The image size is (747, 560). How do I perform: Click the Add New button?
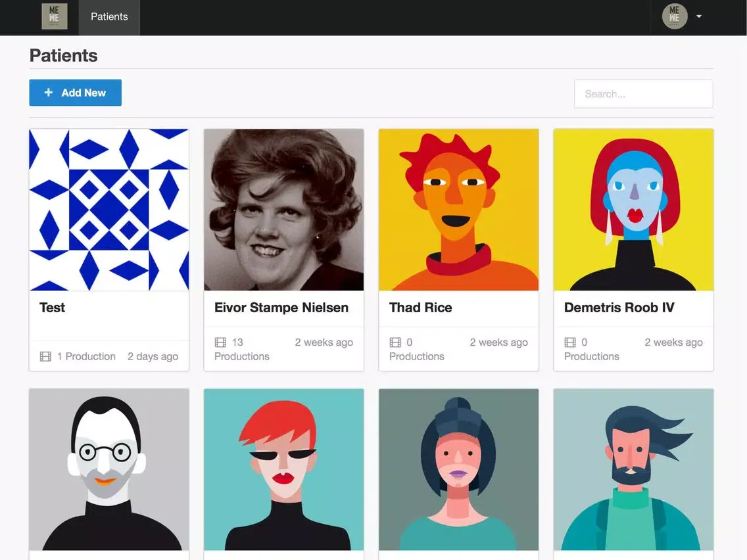(76, 93)
